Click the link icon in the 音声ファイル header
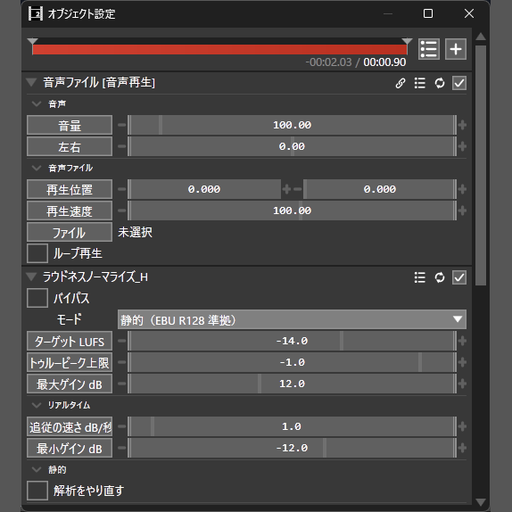The width and height of the screenshot is (512, 512). click(400, 83)
